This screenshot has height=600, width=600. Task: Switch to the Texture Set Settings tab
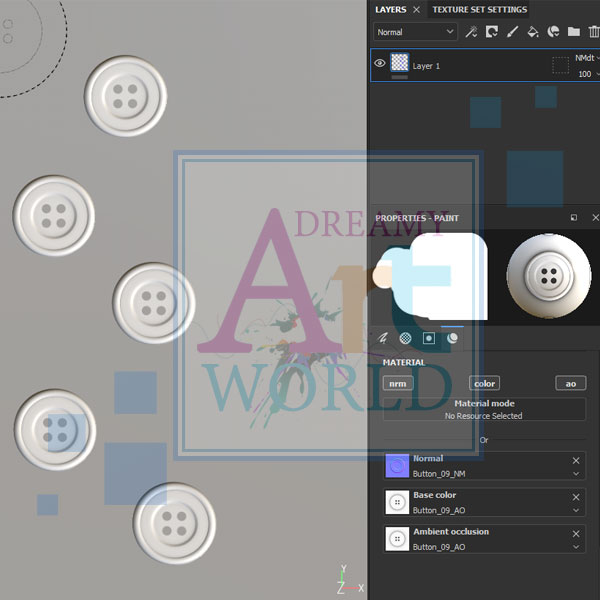click(479, 10)
